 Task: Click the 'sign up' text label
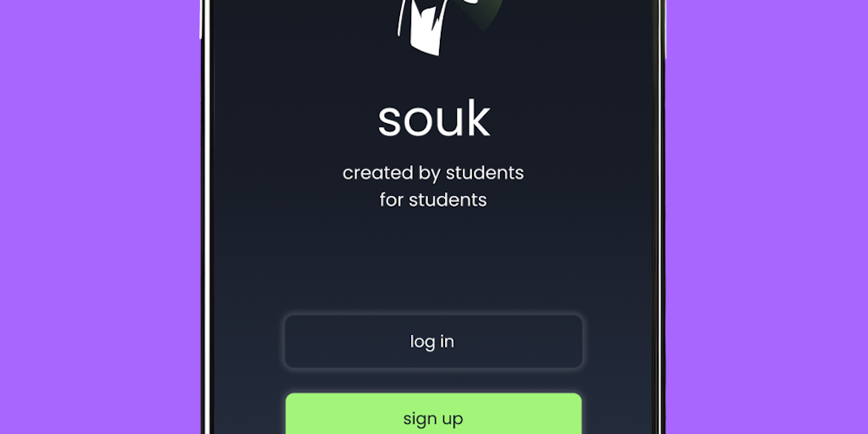(433, 419)
